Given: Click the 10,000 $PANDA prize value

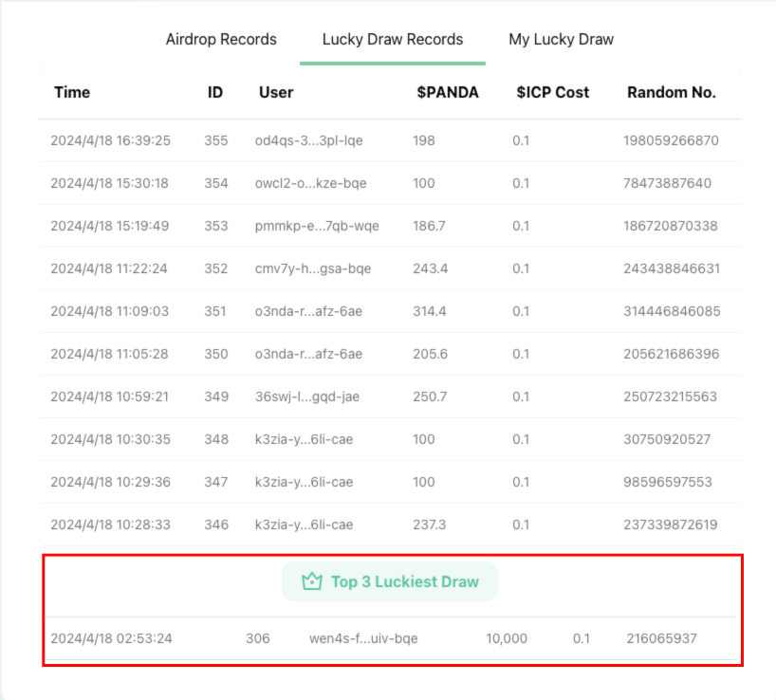Looking at the screenshot, I should coord(507,638).
